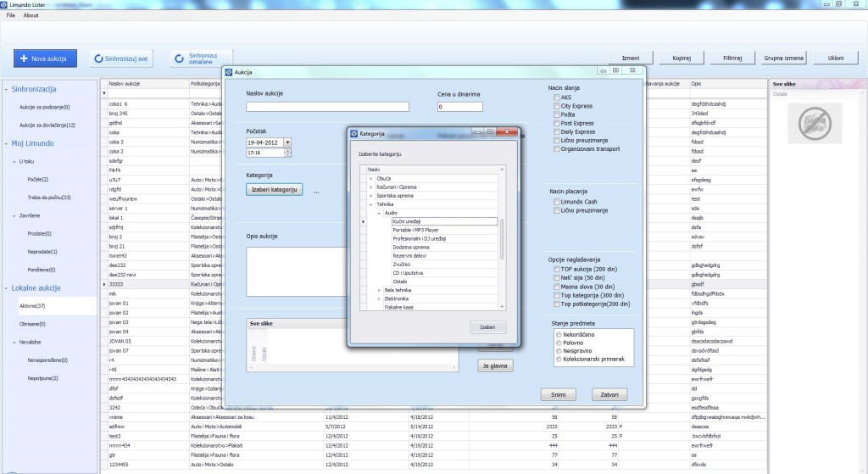The height and width of the screenshot is (474, 868).
Task: Enable Limundo Cash payment
Action: [x=556, y=202]
